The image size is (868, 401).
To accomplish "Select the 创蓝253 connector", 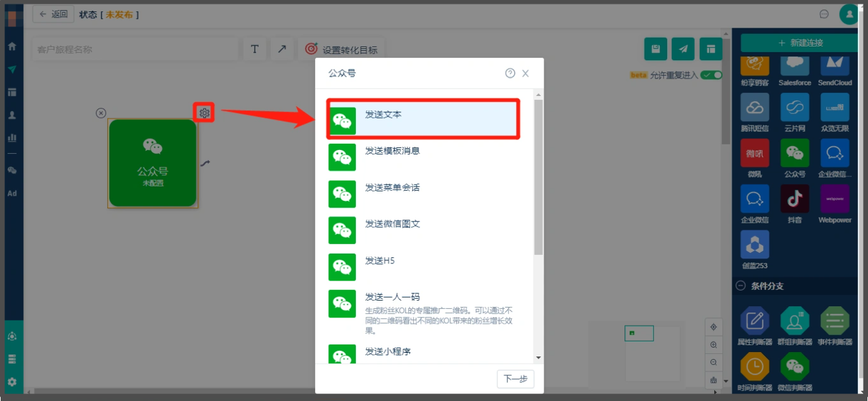I will [754, 250].
